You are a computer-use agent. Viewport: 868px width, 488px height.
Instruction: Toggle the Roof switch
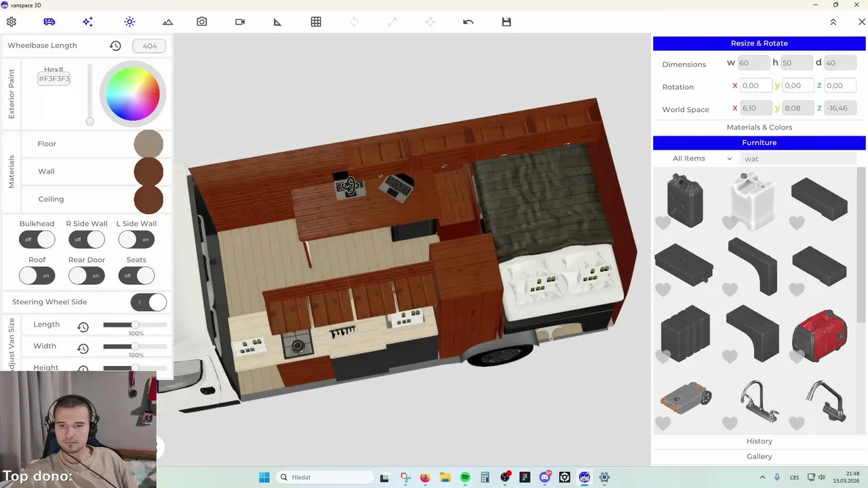tap(37, 276)
